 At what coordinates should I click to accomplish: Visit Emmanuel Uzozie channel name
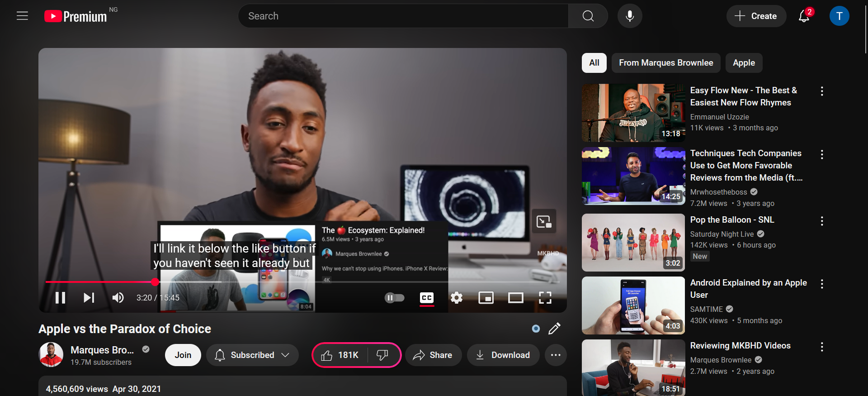click(719, 117)
